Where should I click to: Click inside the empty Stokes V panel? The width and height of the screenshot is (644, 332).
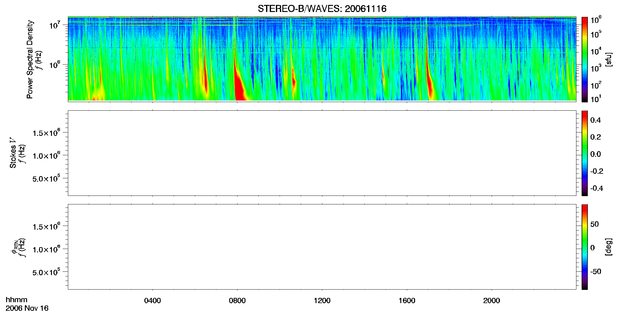(322, 153)
